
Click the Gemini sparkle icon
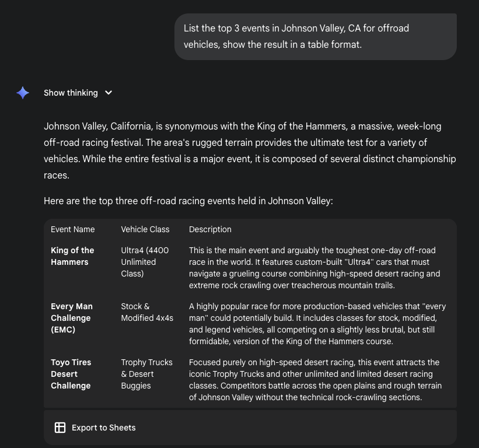[23, 93]
